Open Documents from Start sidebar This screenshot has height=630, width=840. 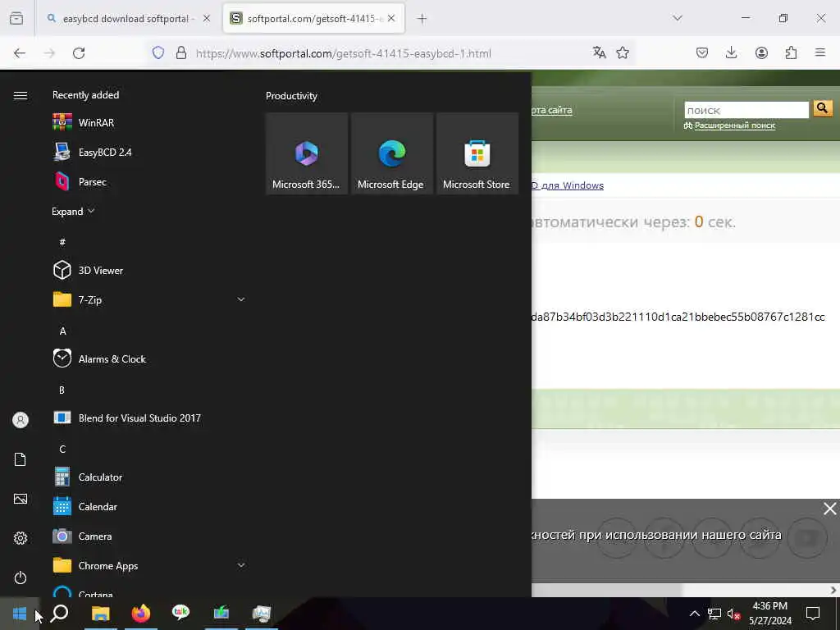21,459
